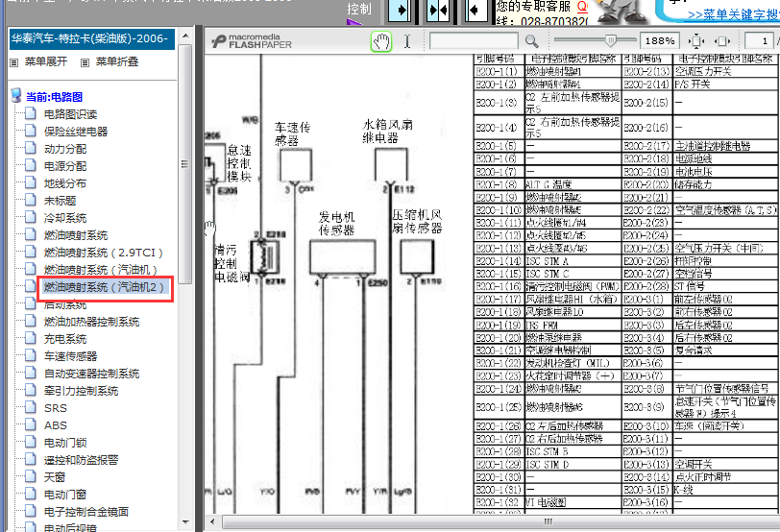Click the page icon beside 电源分配
Viewport: 780px width, 532px height.
[x=31, y=165]
